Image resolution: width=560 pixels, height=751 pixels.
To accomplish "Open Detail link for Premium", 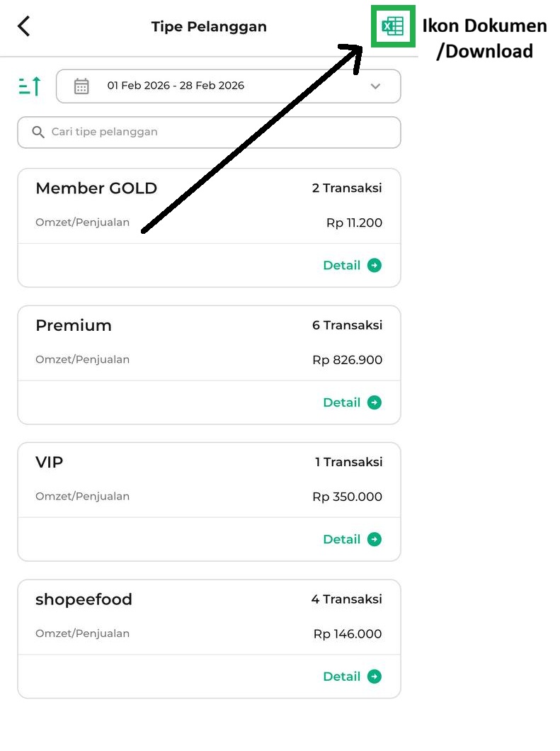I will (342, 402).
